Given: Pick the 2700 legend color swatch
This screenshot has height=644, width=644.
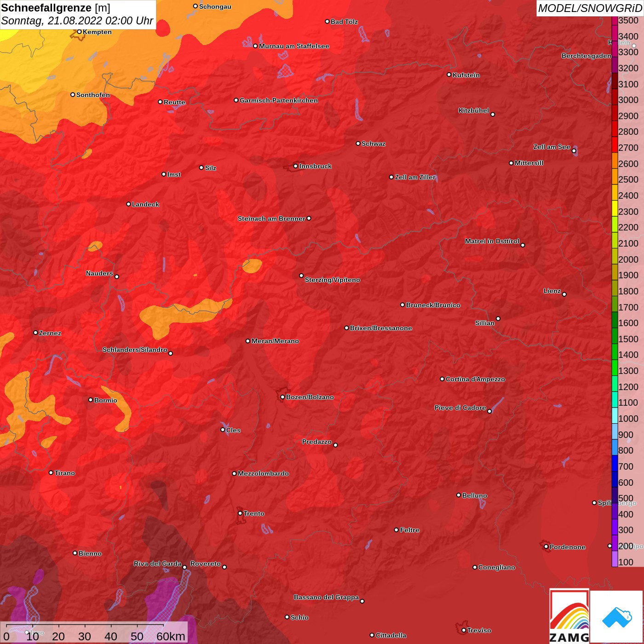Looking at the screenshot, I should point(615,144).
